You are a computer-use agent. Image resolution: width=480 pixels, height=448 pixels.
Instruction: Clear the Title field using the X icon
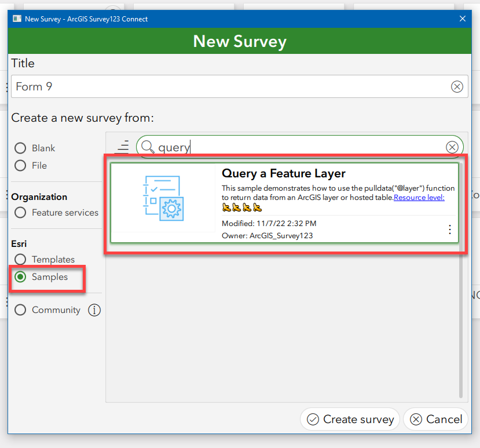pos(457,86)
